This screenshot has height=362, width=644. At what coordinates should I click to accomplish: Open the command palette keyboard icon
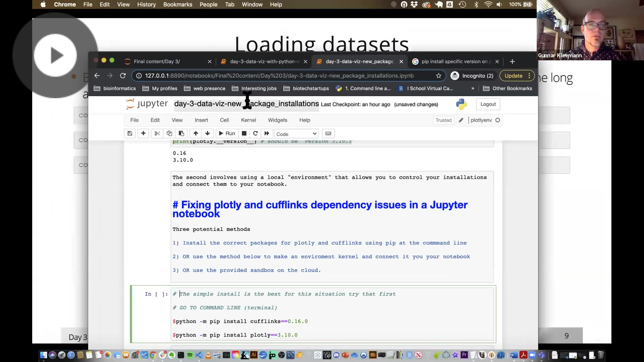328,133
